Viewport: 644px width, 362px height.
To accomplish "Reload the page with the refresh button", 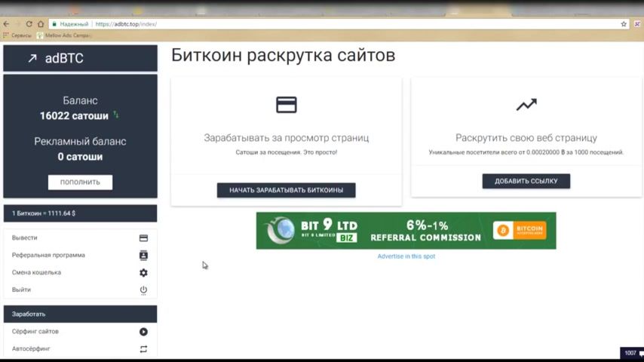I will pos(29,24).
